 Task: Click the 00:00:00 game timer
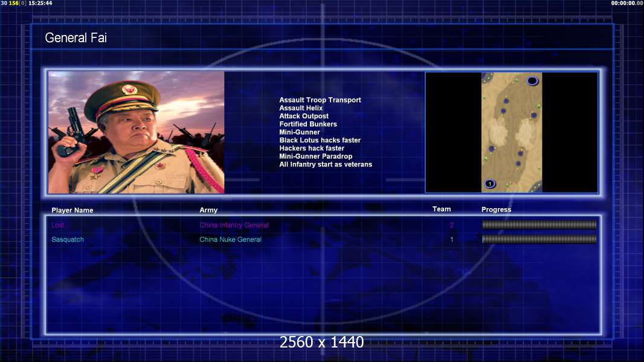[627, 3]
